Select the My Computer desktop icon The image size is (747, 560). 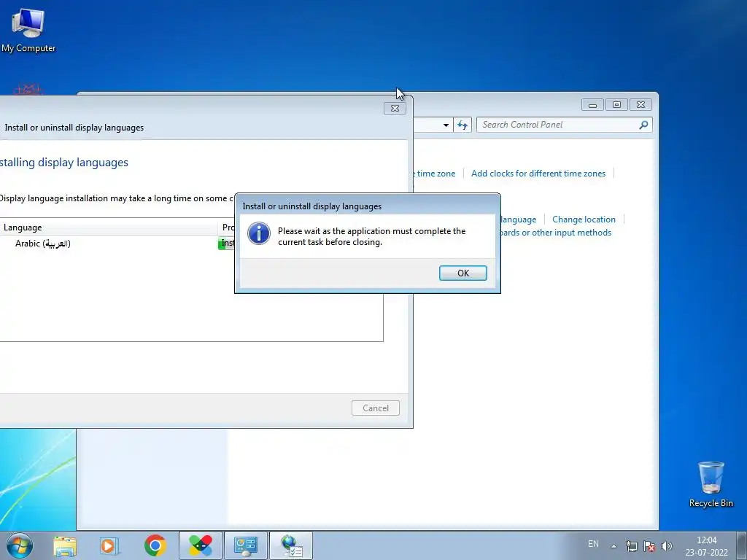(x=28, y=29)
